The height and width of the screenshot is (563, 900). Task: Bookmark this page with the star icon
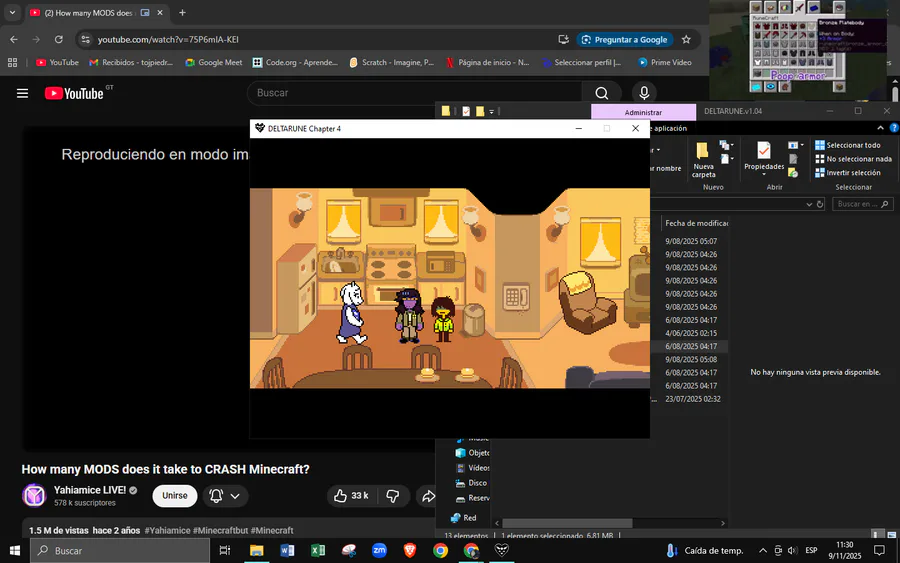686,40
